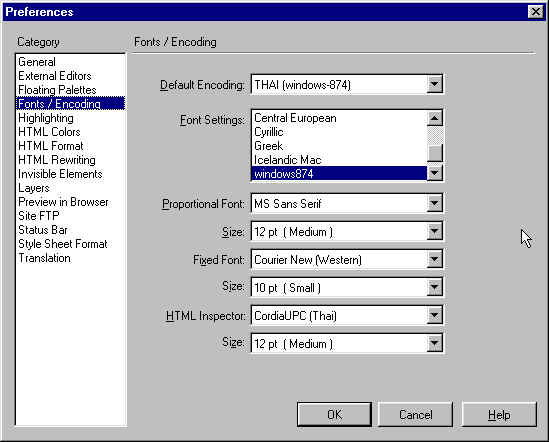Select windows874 in Font Settings

[339, 174]
